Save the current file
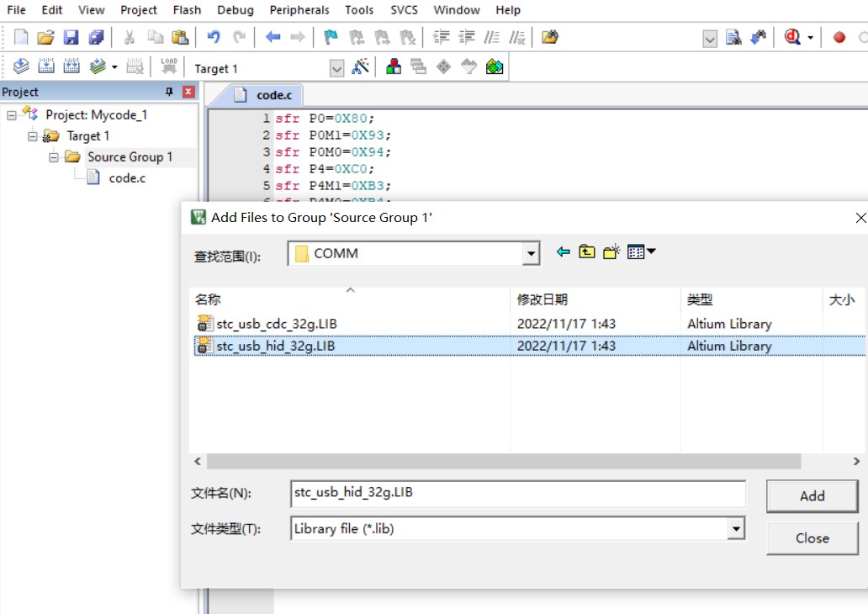Viewport: 868px width, 614px height. click(71, 37)
